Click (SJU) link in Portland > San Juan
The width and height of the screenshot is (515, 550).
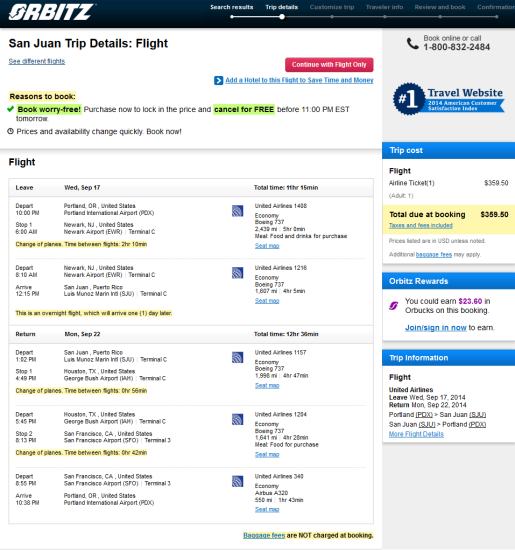477,415
